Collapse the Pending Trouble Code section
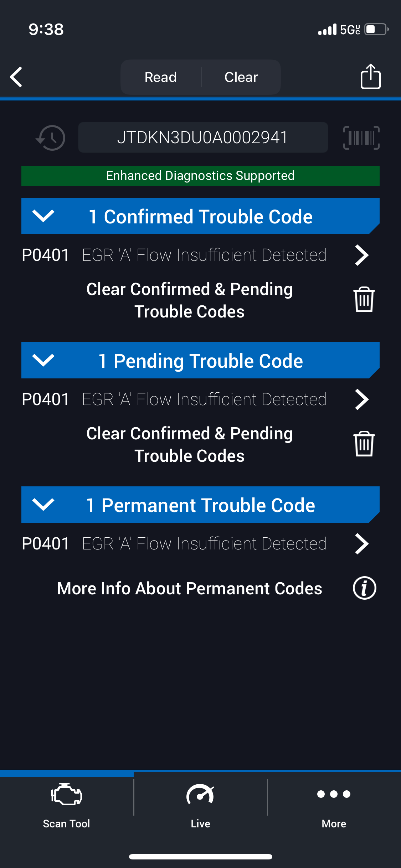Viewport: 401px width, 868px height. point(43,360)
